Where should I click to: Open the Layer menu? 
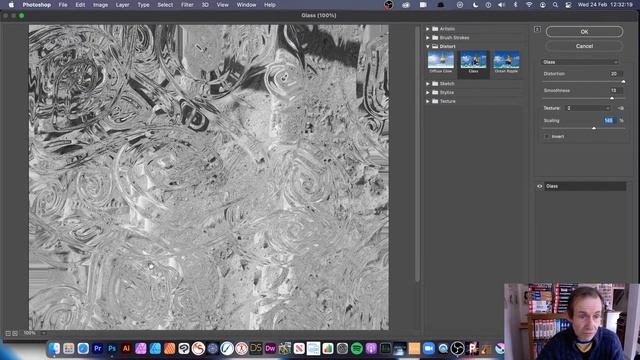(x=122, y=5)
